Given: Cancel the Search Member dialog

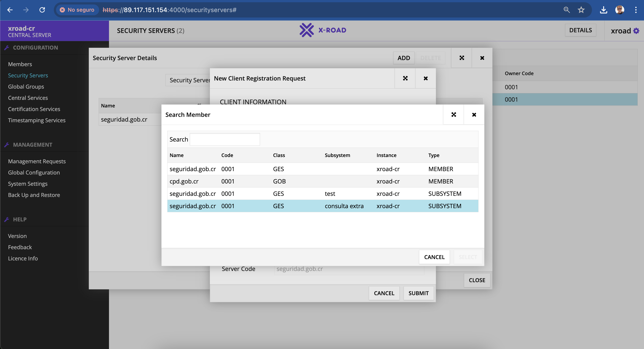Looking at the screenshot, I should (x=434, y=257).
